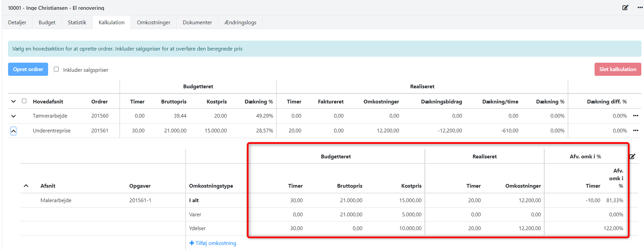This screenshot has width=644, height=250.
Task: Click the Malerarbejde section row
Action: point(56,200)
